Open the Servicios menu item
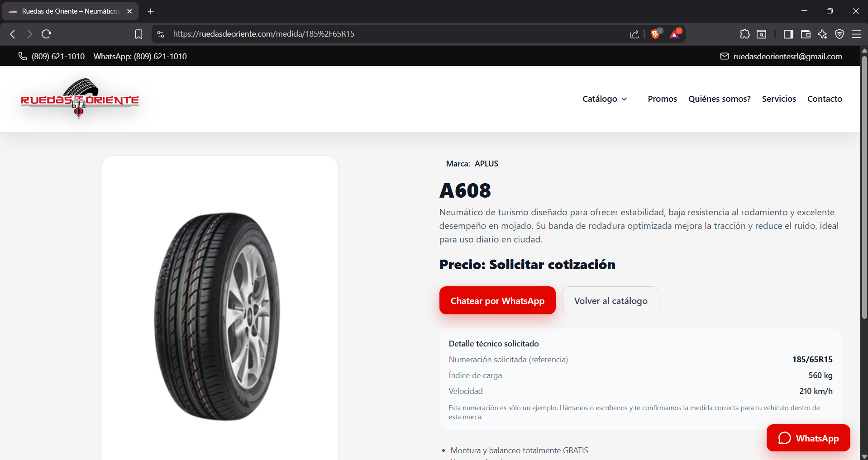This screenshot has height=460, width=868. 778,99
